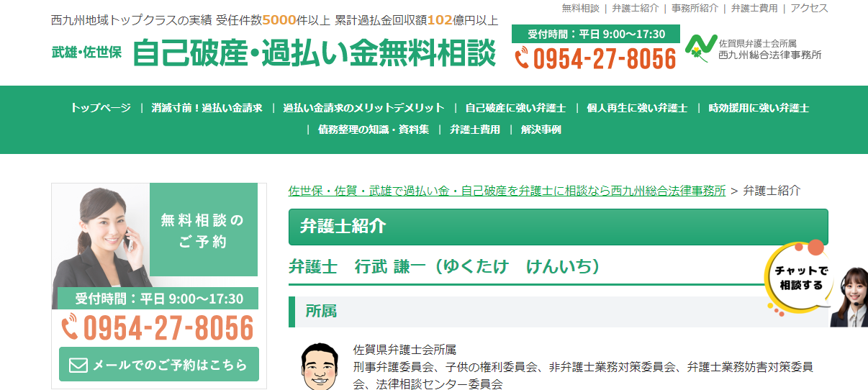Open 事務所紹介 in the top links

point(695,9)
